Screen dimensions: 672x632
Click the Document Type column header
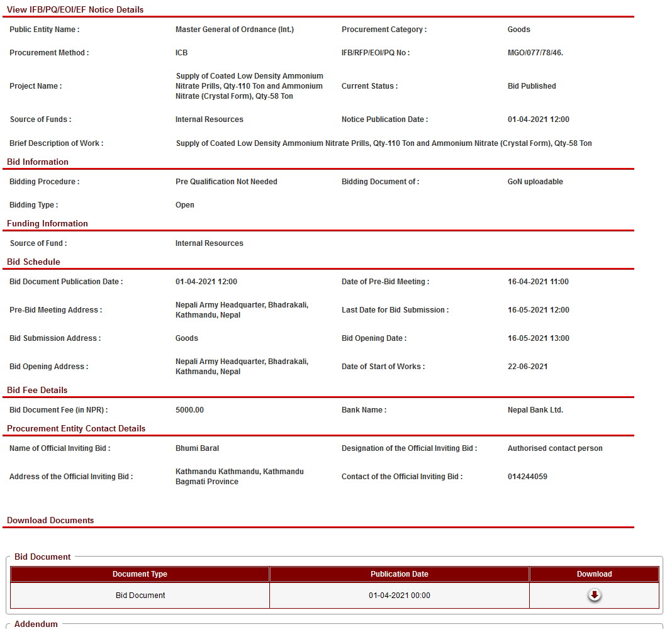point(140,574)
